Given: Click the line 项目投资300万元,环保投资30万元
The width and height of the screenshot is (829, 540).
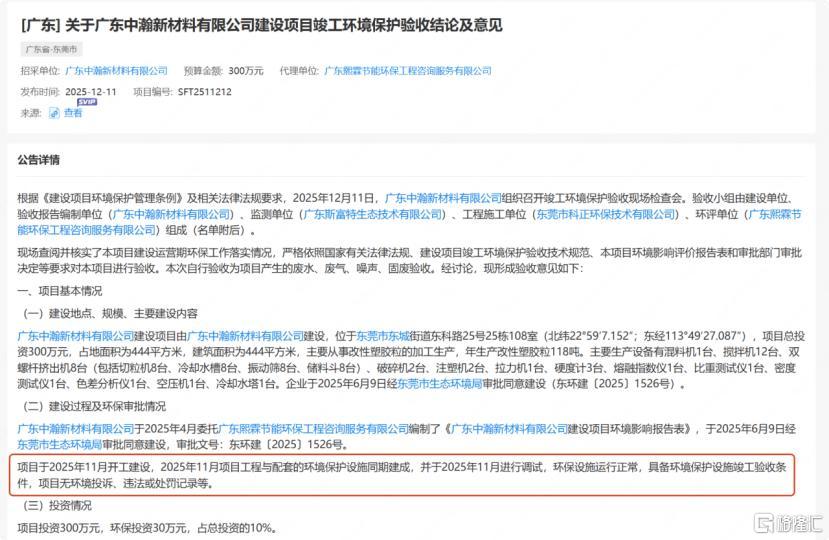Looking at the screenshot, I should tap(146, 528).
